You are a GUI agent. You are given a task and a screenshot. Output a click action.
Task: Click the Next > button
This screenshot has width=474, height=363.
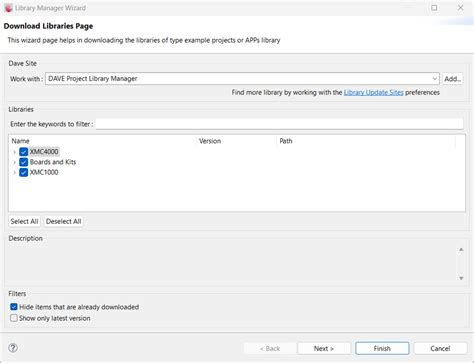tap(324, 348)
